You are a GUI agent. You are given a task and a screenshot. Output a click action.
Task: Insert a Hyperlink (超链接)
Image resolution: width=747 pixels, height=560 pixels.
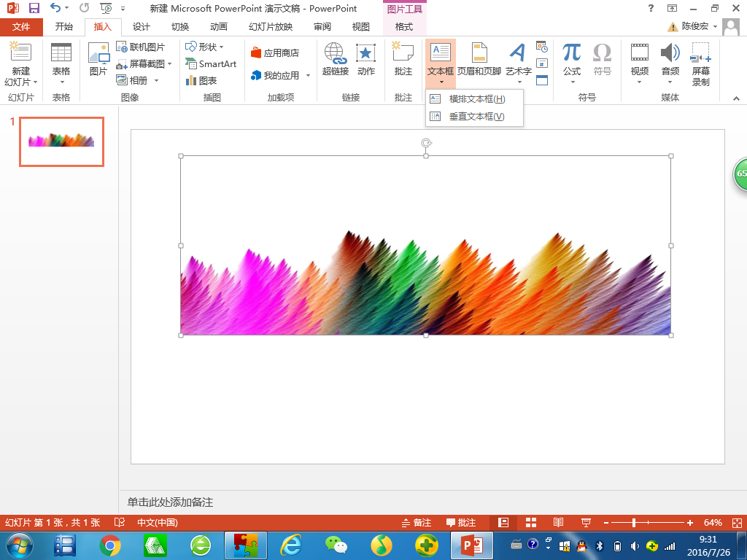pyautogui.click(x=336, y=59)
